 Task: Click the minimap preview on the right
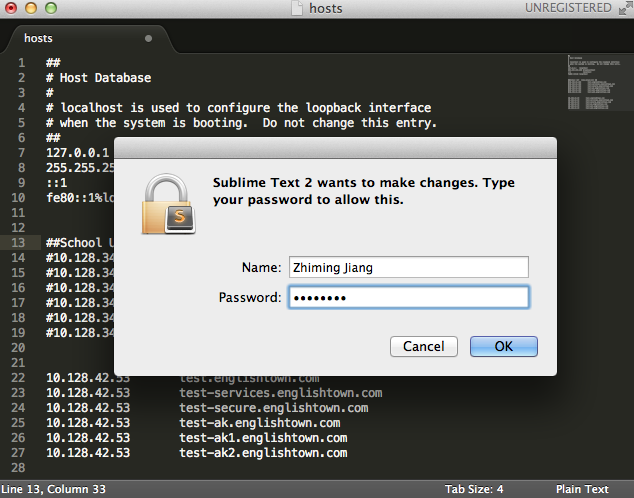[x=594, y=83]
